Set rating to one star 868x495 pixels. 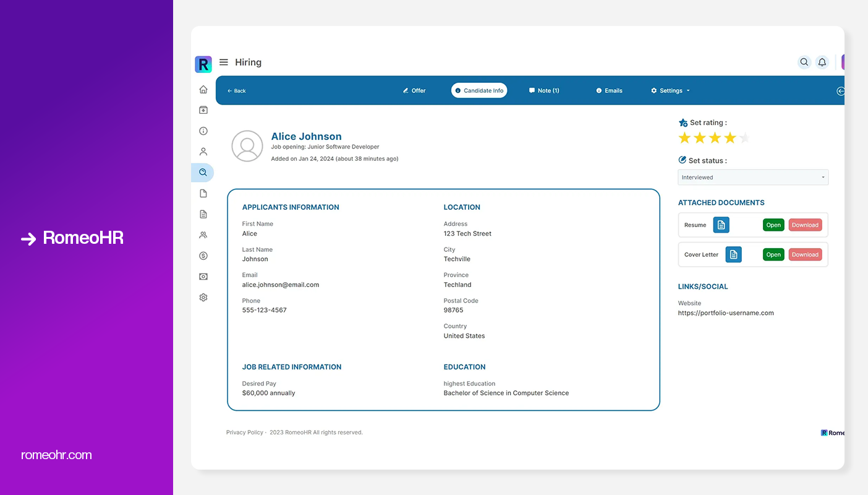click(x=684, y=138)
